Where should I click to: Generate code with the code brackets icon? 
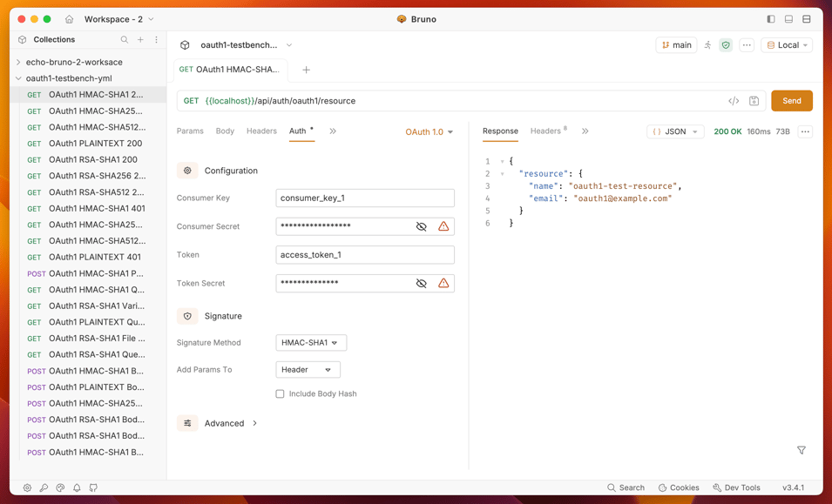[734, 101]
